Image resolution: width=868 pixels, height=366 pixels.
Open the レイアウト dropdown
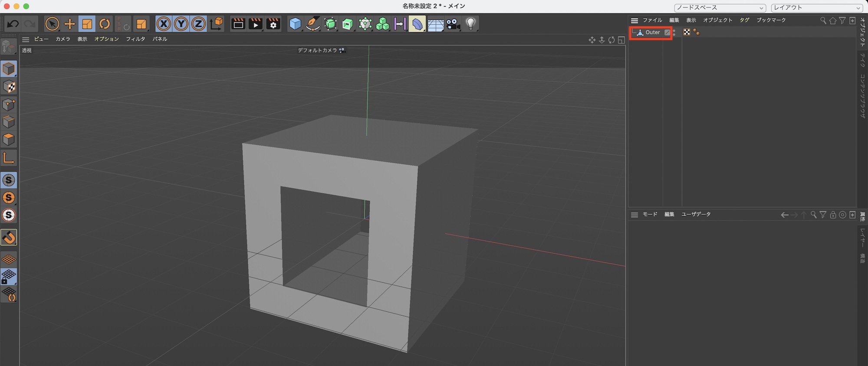click(x=817, y=8)
